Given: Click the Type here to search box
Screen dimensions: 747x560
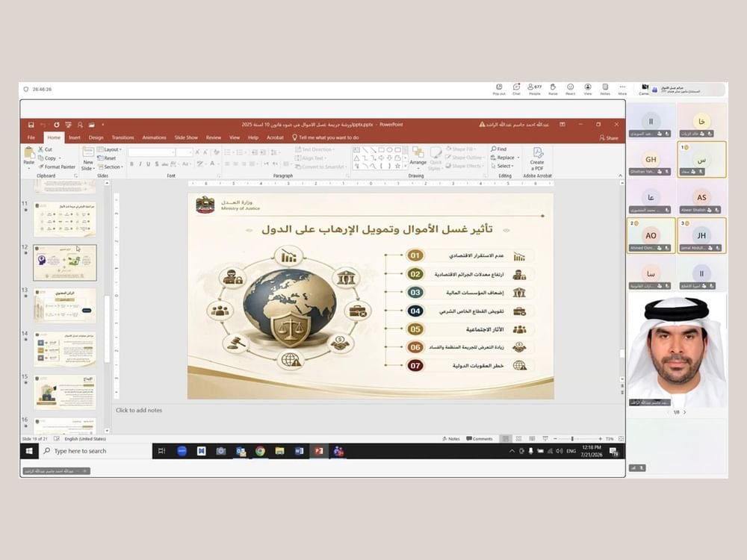Looking at the screenshot, I should [95, 451].
